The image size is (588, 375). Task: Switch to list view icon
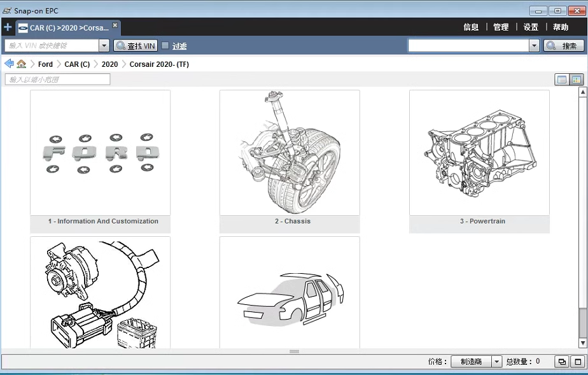tap(562, 79)
